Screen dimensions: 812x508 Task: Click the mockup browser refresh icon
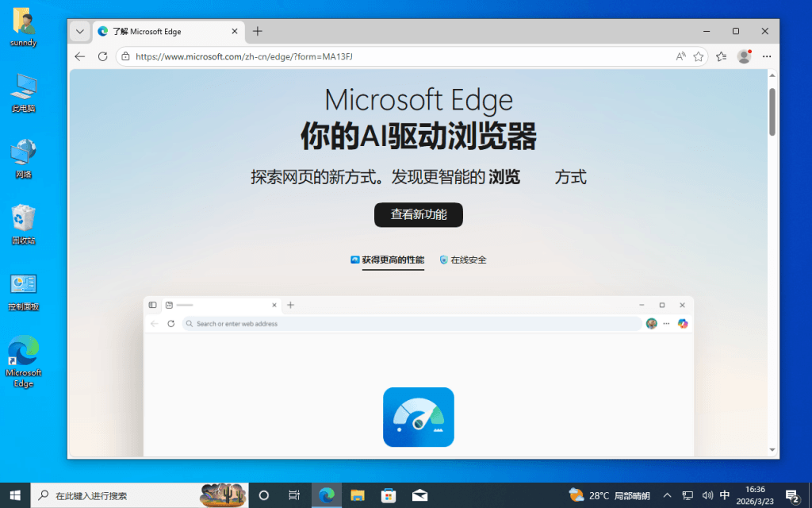171,324
